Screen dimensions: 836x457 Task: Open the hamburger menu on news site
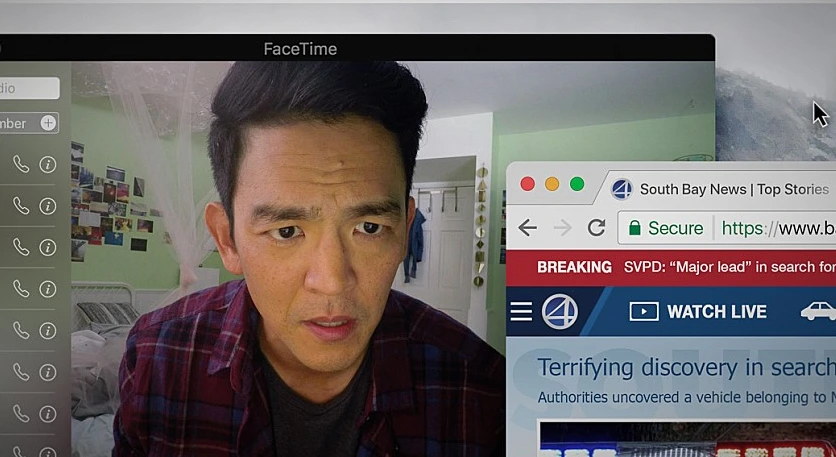pos(521,311)
